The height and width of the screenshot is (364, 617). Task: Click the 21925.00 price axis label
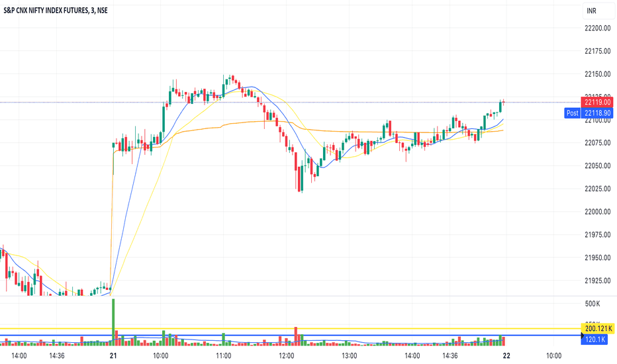pos(597,281)
